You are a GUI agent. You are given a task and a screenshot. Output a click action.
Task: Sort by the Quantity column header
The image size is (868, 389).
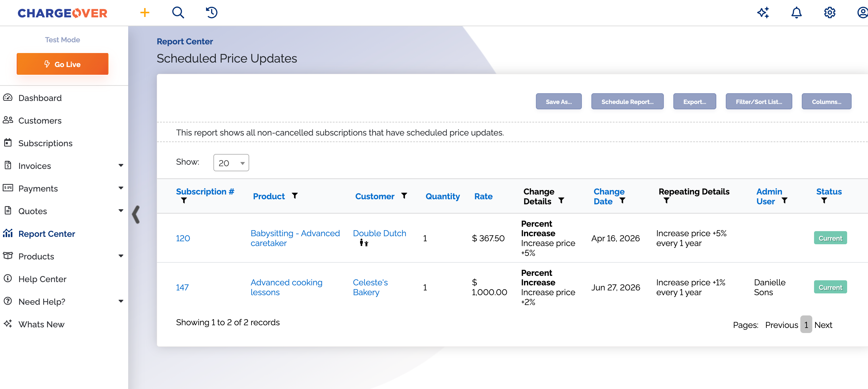coord(442,196)
